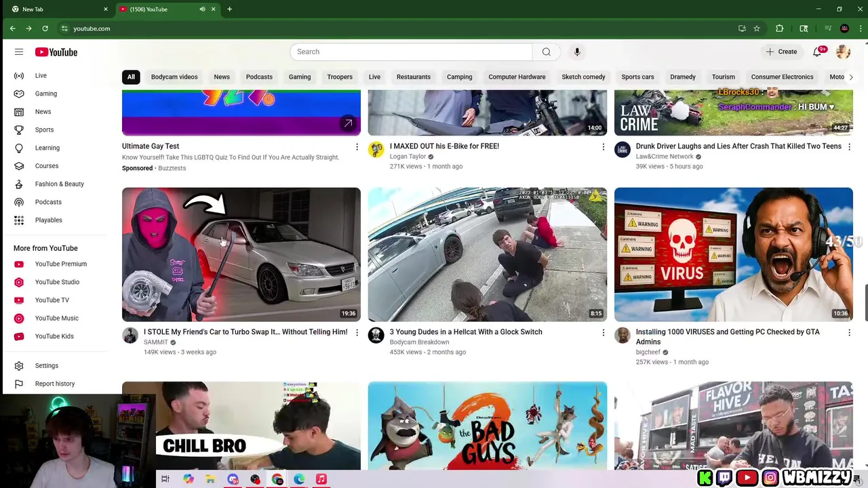This screenshot has height=488, width=868.
Task: Open options for 3 Young Dudes in a Hellcat video
Action: [603, 332]
